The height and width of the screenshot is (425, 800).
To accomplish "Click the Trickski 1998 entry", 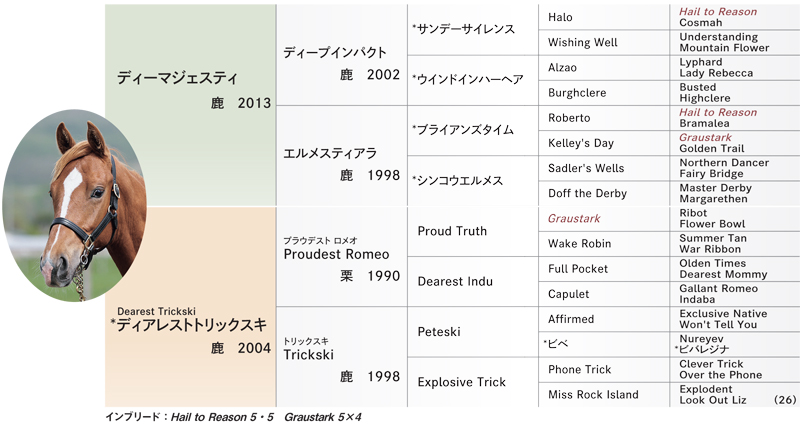I will [x=342, y=357].
